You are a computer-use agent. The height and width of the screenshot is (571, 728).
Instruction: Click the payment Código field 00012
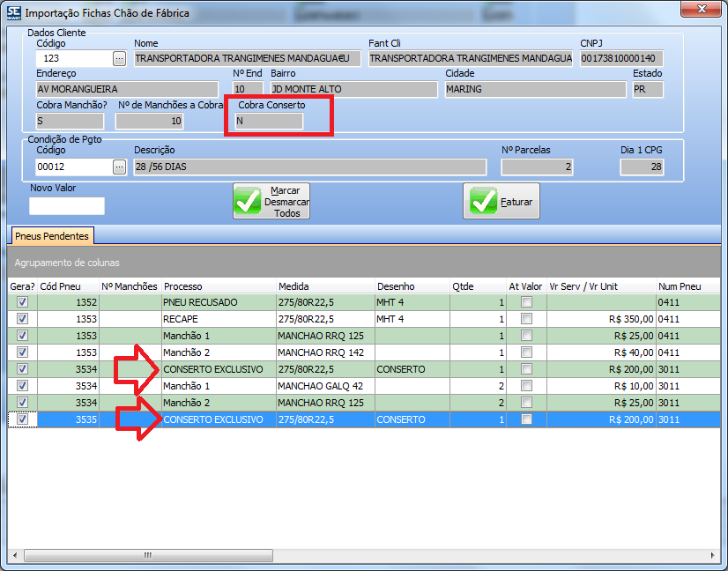pyautogui.click(x=74, y=166)
